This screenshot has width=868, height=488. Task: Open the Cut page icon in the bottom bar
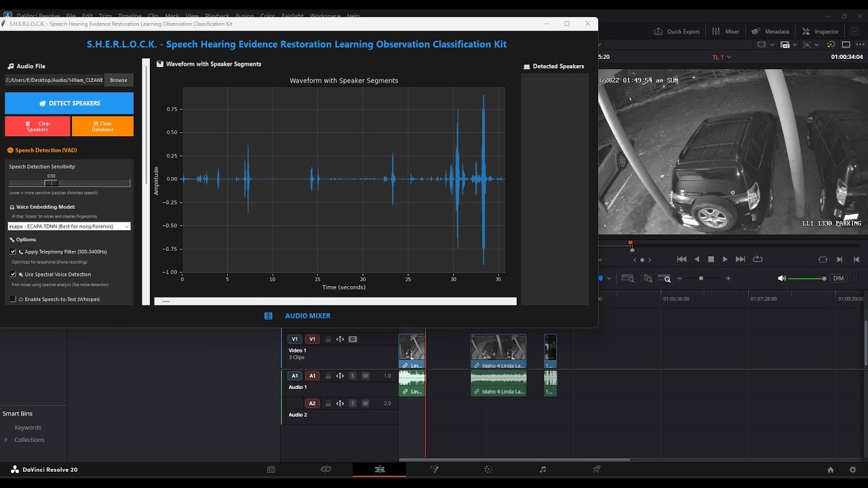[325, 469]
